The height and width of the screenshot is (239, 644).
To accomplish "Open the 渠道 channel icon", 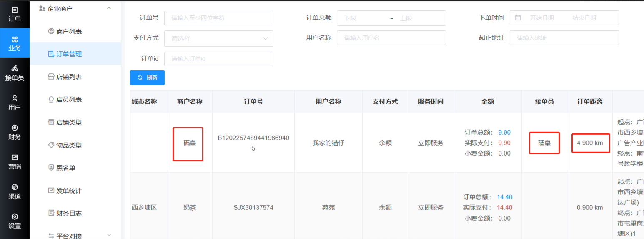I will 15,187.
